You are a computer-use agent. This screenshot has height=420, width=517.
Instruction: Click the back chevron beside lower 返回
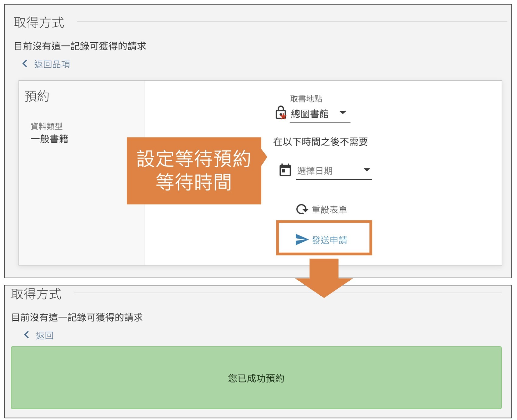(x=27, y=335)
